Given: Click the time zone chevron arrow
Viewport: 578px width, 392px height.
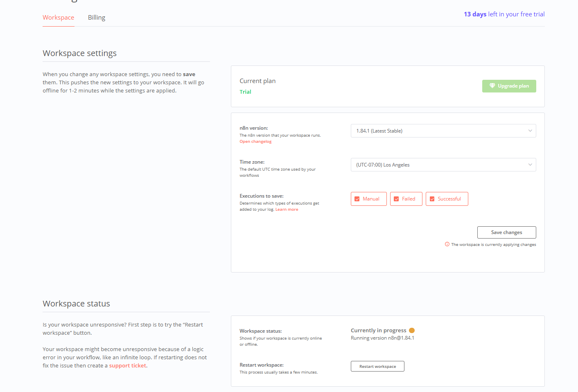Looking at the screenshot, I should (x=530, y=165).
